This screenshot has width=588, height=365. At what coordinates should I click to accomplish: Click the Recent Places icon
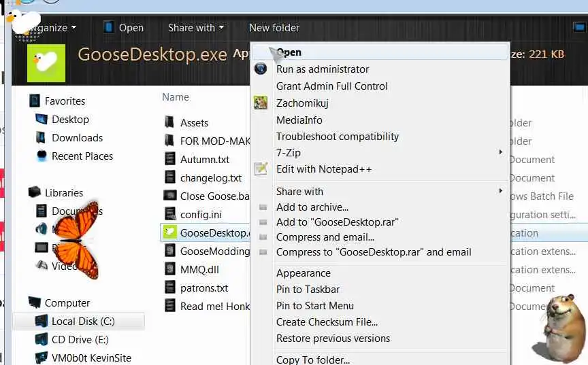(x=42, y=156)
